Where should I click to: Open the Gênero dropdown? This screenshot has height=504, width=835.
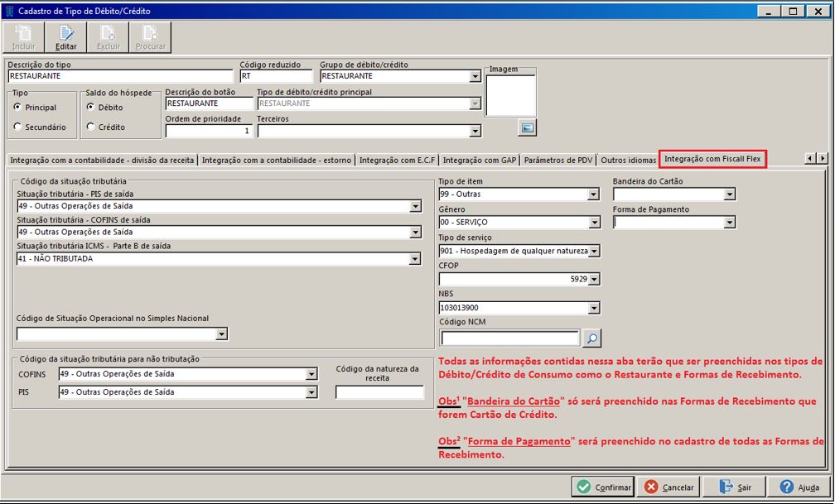pyautogui.click(x=594, y=223)
